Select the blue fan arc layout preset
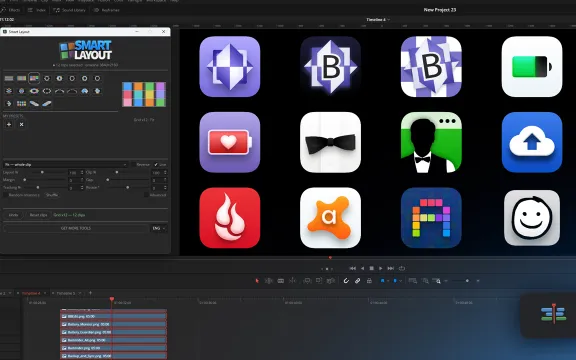Screen dimensions: 576x360 click(x=84, y=91)
